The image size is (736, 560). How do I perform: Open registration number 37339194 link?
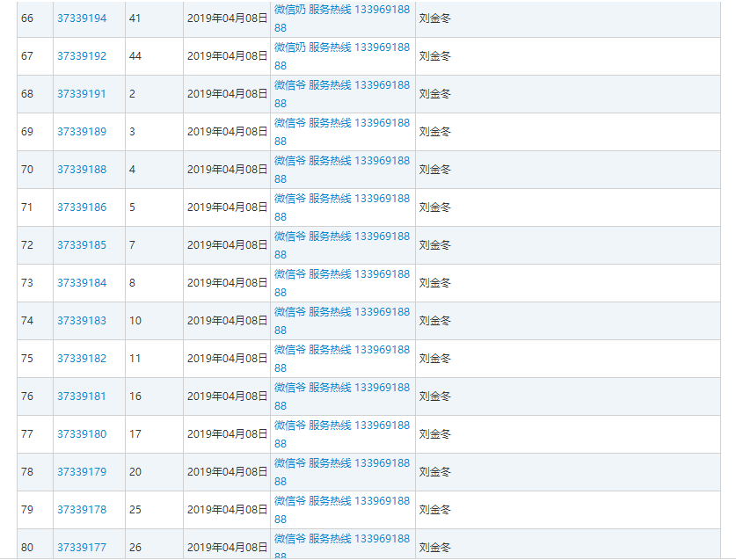pyautogui.click(x=82, y=18)
